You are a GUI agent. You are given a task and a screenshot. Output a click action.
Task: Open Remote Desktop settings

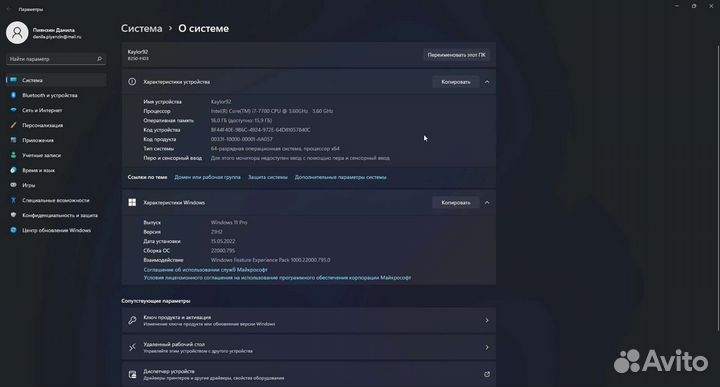309,348
